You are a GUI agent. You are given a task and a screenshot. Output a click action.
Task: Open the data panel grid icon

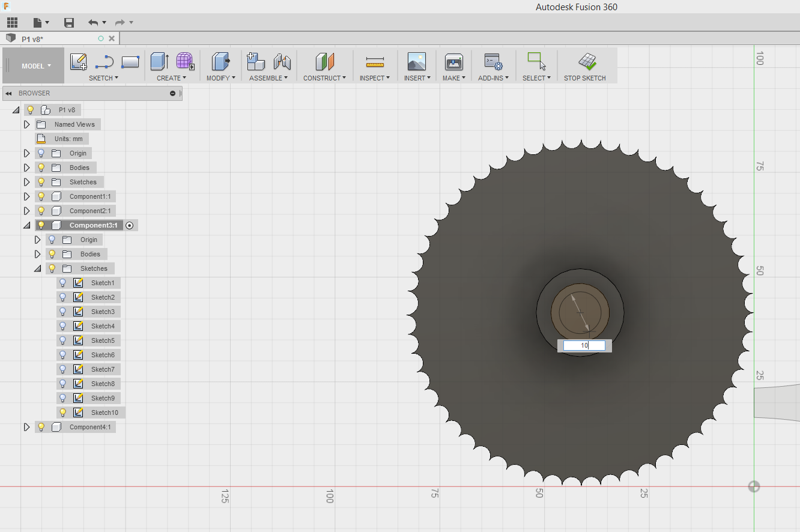tap(12, 23)
